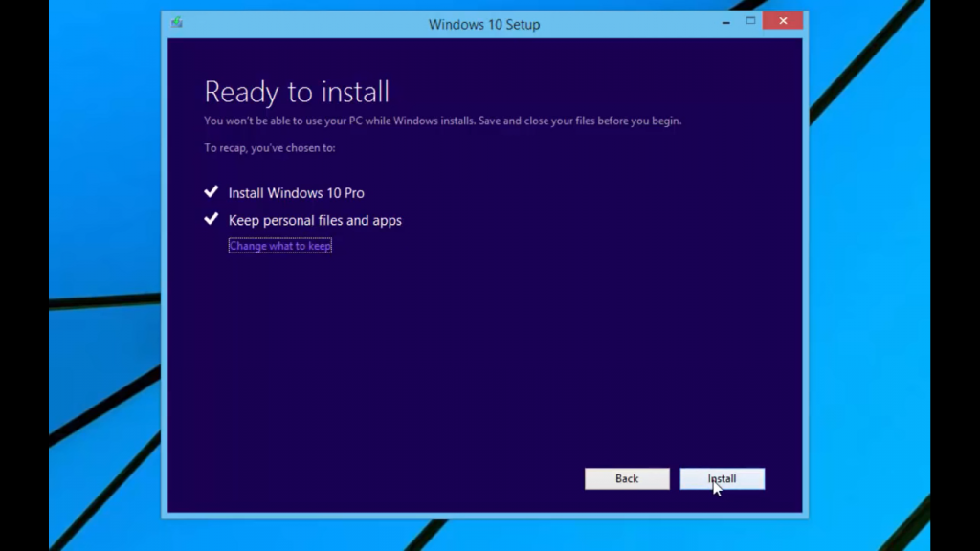Click the checkmark beside Keep personal files
Viewport: 980px width, 551px height.
click(x=212, y=218)
